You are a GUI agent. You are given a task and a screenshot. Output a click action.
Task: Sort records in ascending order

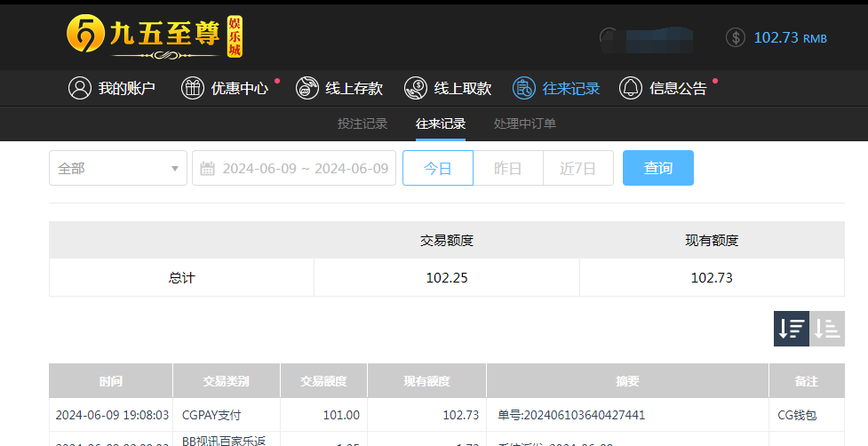pos(827,329)
